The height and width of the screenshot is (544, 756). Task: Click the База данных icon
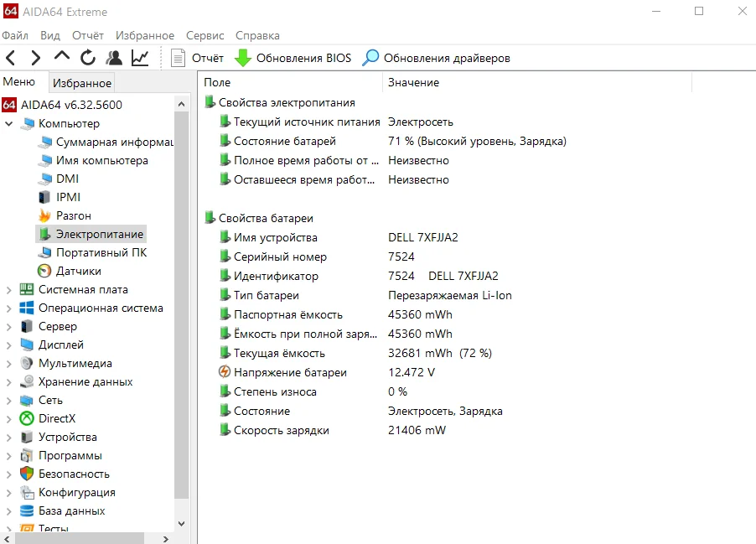27,510
